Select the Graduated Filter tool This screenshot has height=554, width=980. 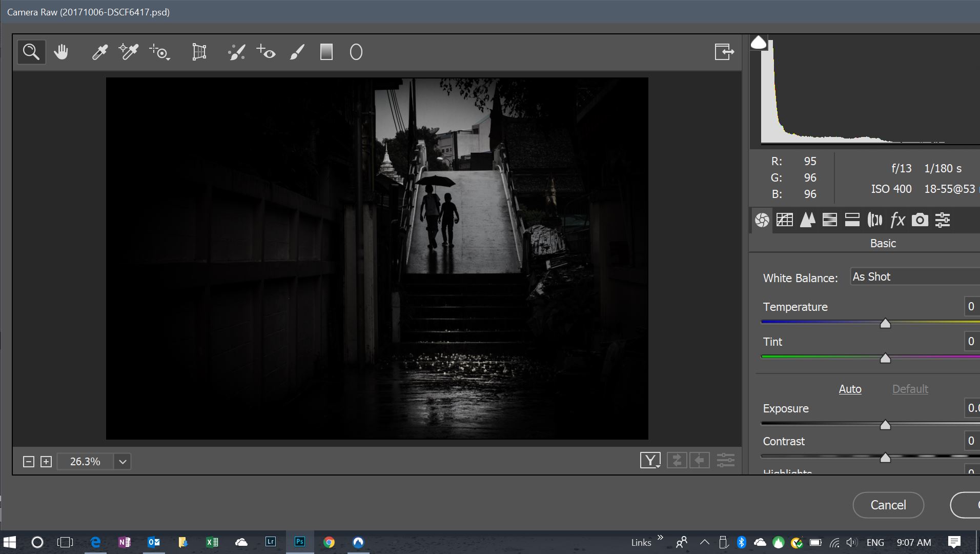point(326,51)
